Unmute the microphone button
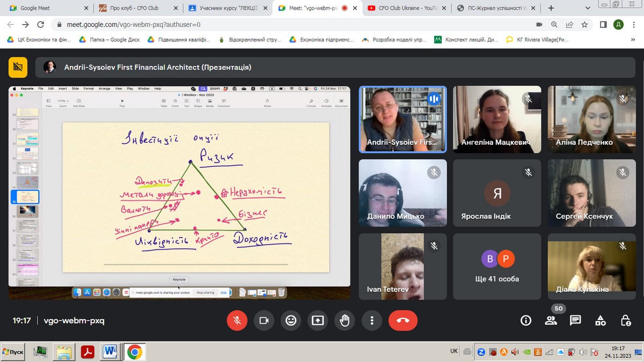This screenshot has width=644, height=362. (x=237, y=320)
